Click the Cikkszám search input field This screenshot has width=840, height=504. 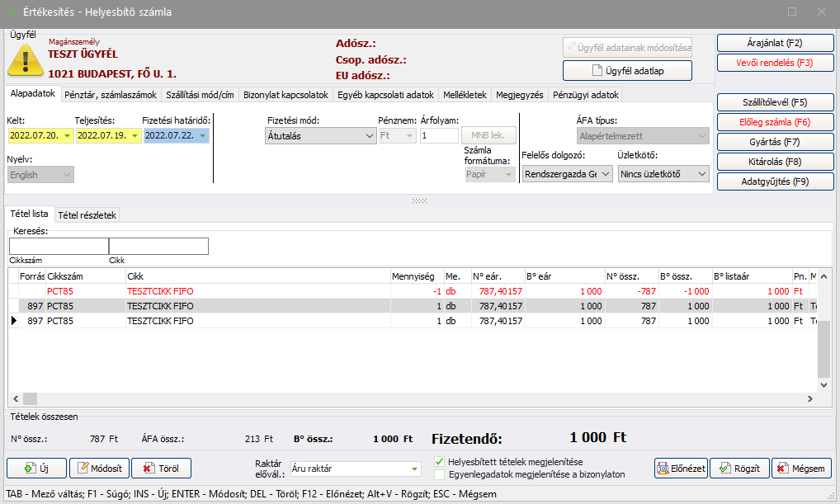59,246
